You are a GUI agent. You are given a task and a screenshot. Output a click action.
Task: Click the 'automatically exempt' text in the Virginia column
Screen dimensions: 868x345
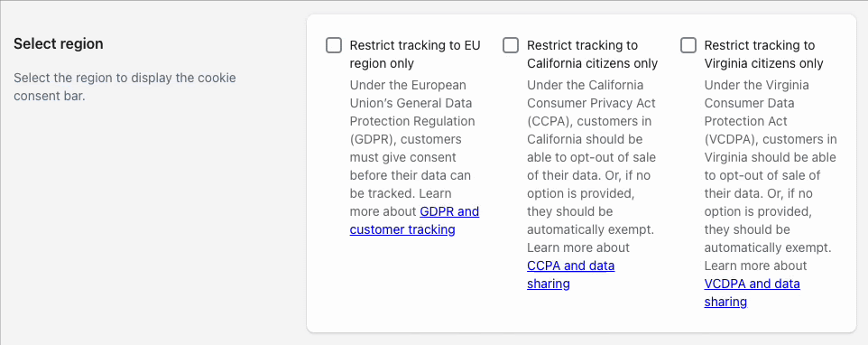[x=768, y=247]
